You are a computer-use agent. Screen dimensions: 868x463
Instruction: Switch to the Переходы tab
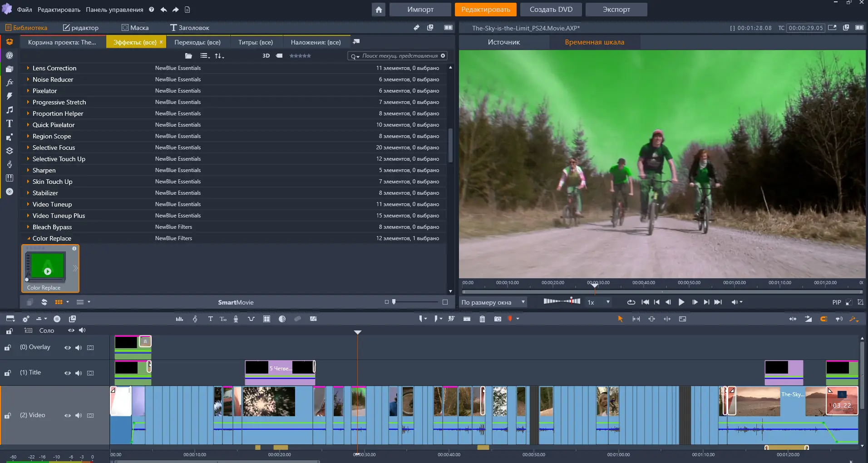[x=197, y=42]
